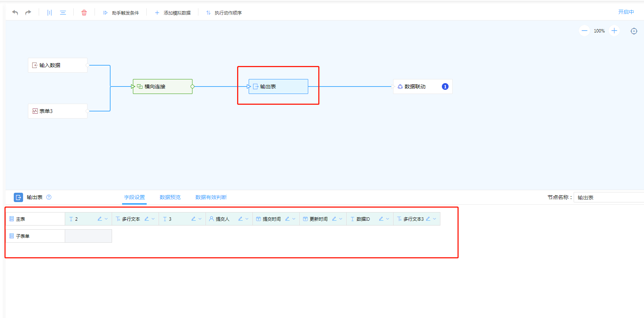
Task: Open the 数据有效判断 tab
Action: click(211, 197)
